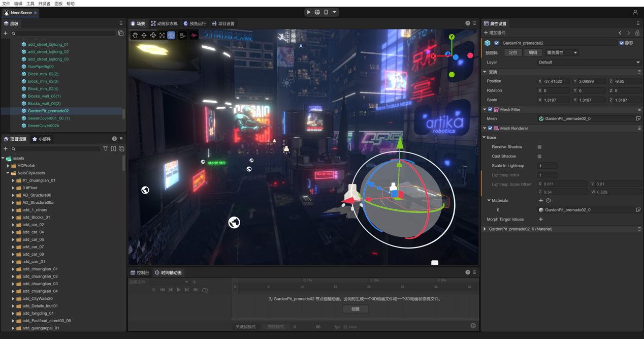Open the 覆盖属性 dropdown
Image resolution: width=644 pixels, height=339 pixels.
tap(559, 52)
